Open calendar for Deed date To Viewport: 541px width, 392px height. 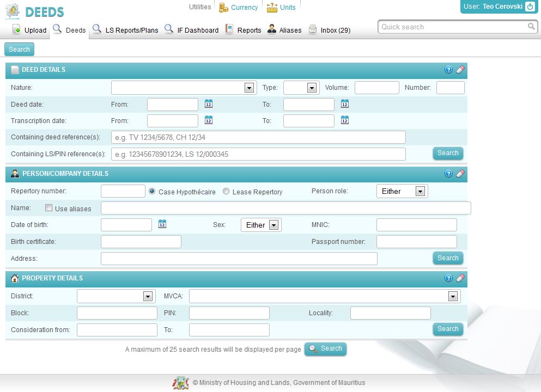click(x=345, y=104)
